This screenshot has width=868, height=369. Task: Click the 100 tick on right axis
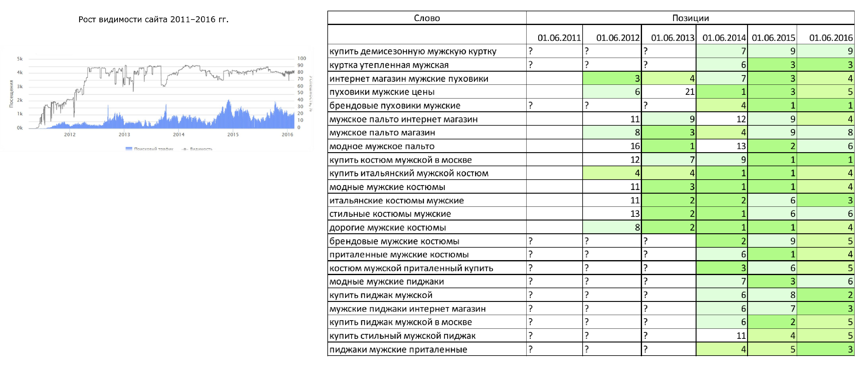point(301,58)
